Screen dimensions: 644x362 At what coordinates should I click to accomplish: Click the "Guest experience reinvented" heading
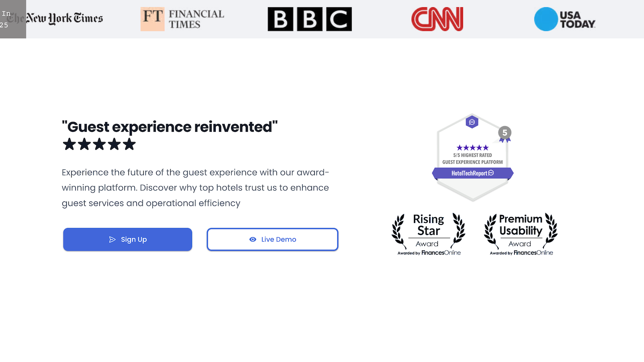tap(169, 127)
